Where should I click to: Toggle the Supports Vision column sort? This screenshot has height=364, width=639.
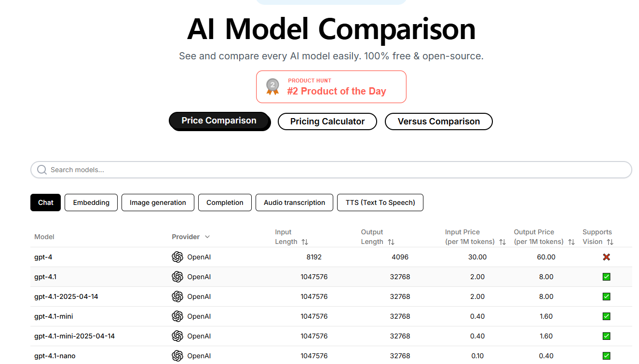610,242
